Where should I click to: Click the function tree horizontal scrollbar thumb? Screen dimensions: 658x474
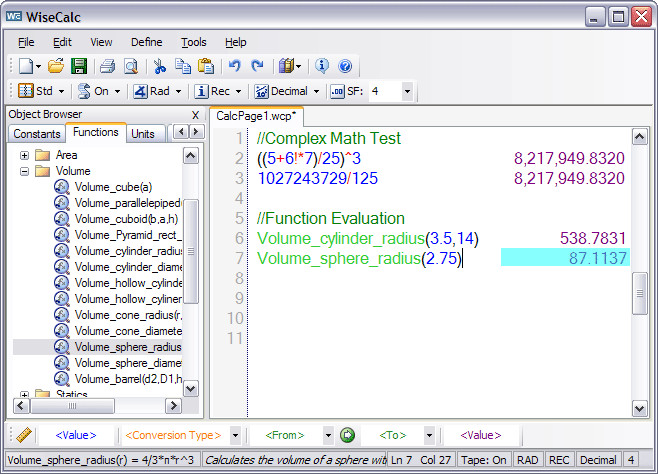pyautogui.click(x=72, y=406)
